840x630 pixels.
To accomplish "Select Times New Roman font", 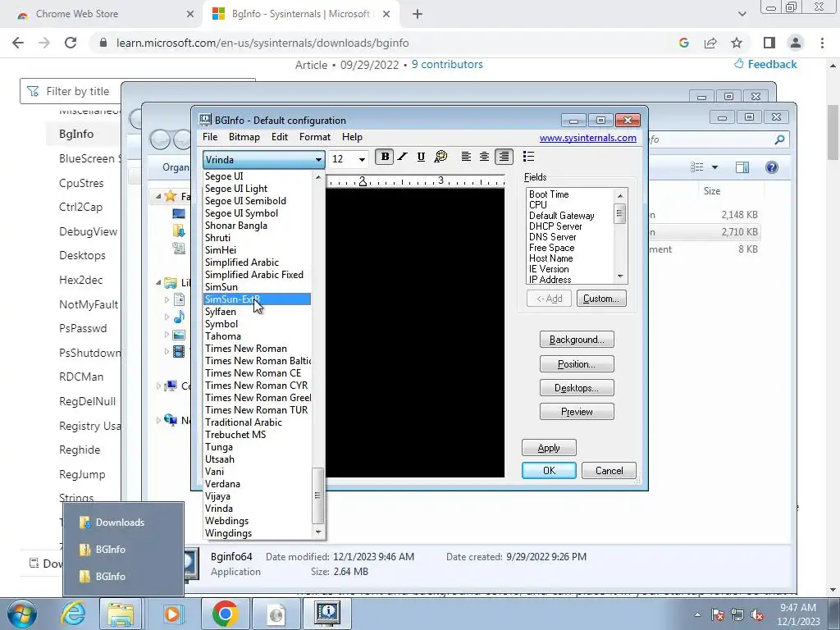I will [257, 349].
